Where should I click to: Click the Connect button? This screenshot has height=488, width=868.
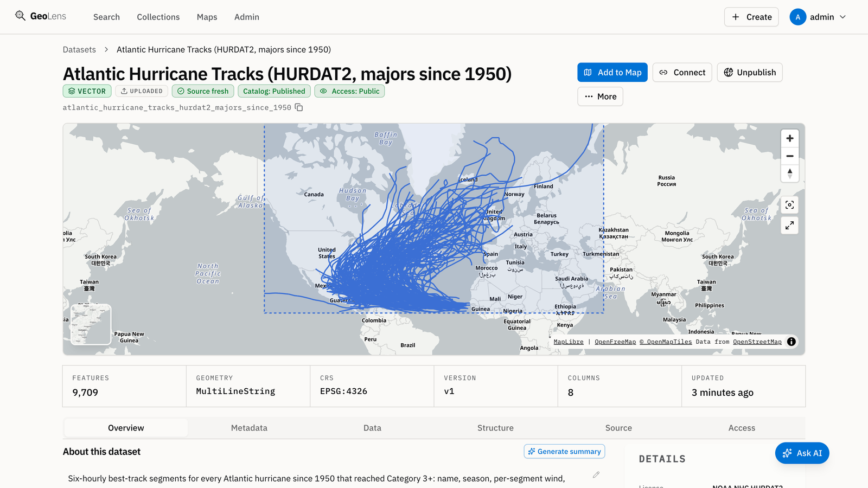[x=682, y=73]
